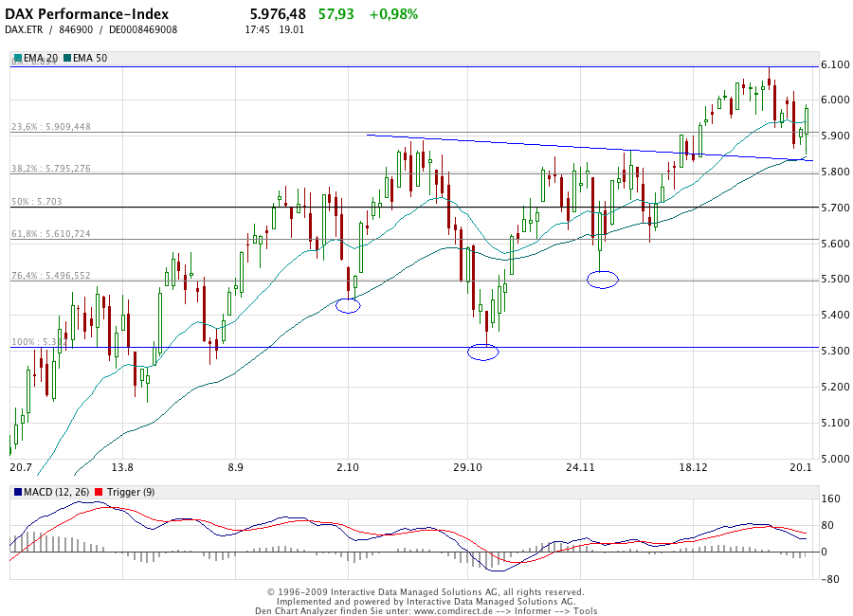Click the ISIN DE0008469008 text

[140, 29]
